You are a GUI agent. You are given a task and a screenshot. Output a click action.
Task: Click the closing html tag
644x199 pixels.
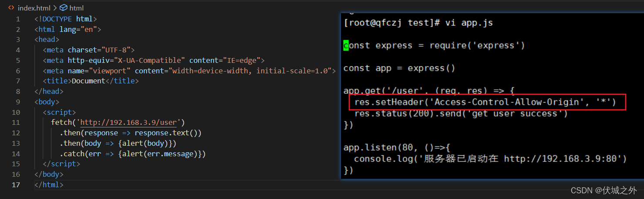coord(49,185)
